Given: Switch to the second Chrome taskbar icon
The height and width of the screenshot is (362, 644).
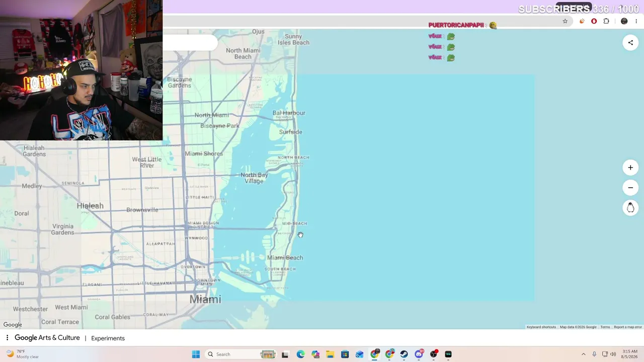Looking at the screenshot, I should point(389,354).
